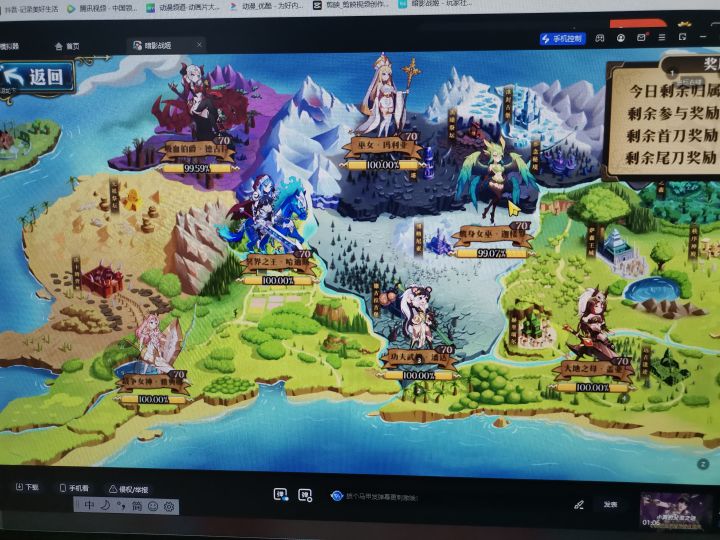720x540 pixels.
Task: Select the winged witch boss banner (99.07%)
Action: pyautogui.click(x=493, y=235)
